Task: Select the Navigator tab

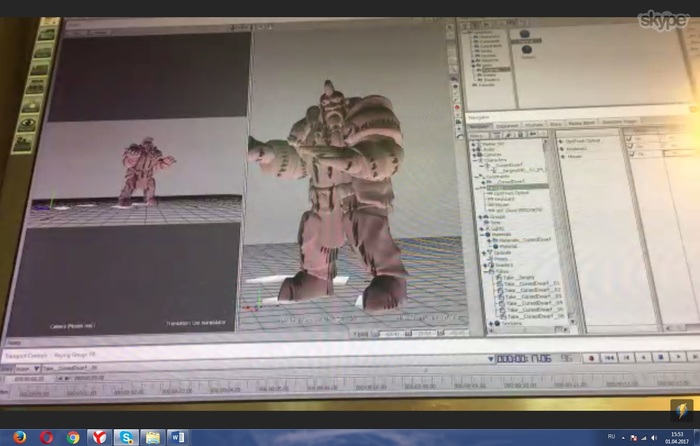Action: (x=479, y=127)
